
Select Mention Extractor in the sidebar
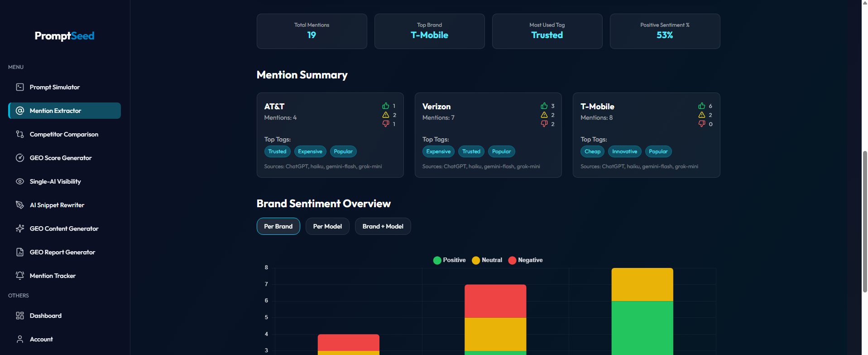coord(64,111)
